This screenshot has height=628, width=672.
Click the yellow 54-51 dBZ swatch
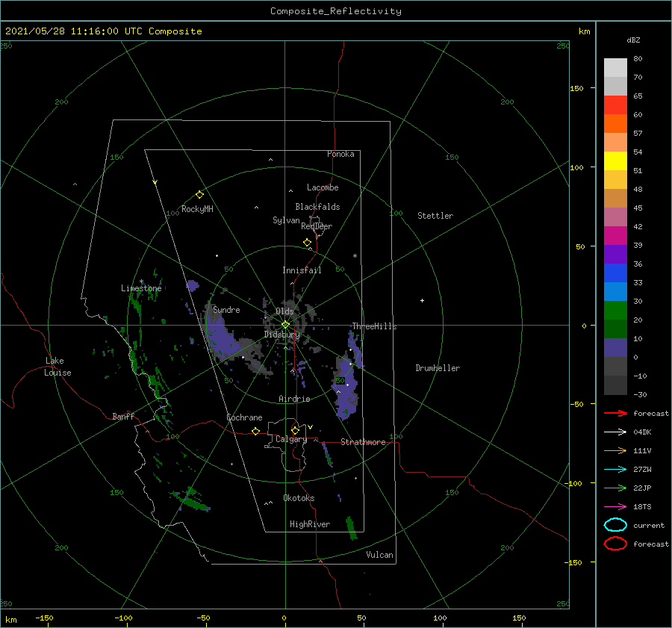point(615,161)
